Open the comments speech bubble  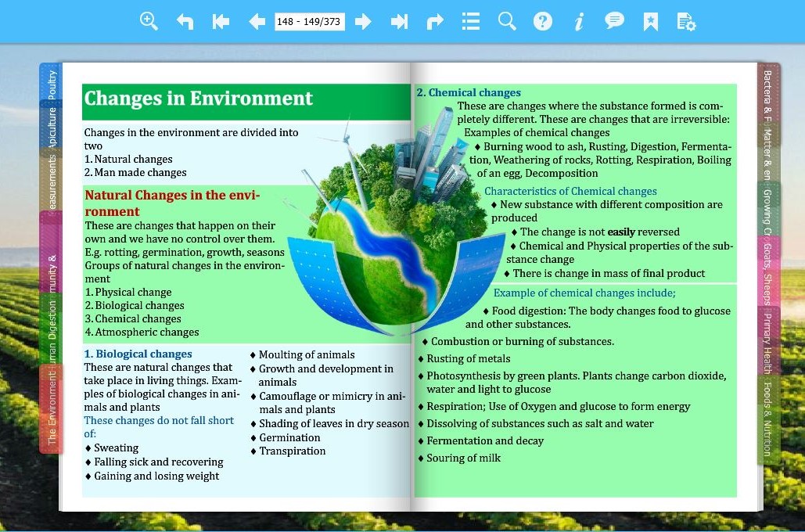(x=615, y=21)
